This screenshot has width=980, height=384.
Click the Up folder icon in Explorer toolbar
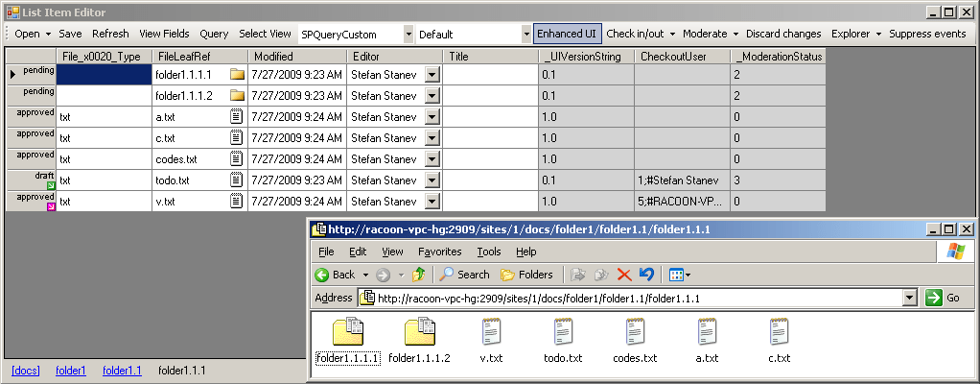[419, 274]
